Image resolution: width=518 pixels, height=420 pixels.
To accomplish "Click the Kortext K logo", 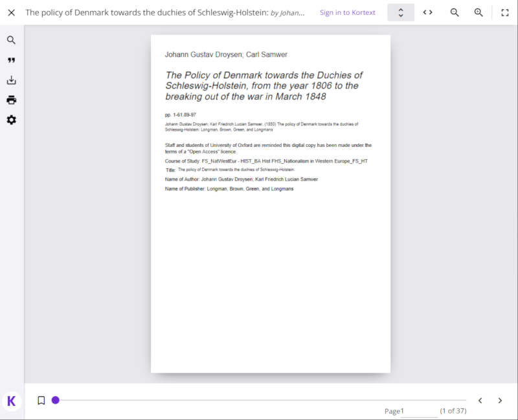I will pos(12,401).
